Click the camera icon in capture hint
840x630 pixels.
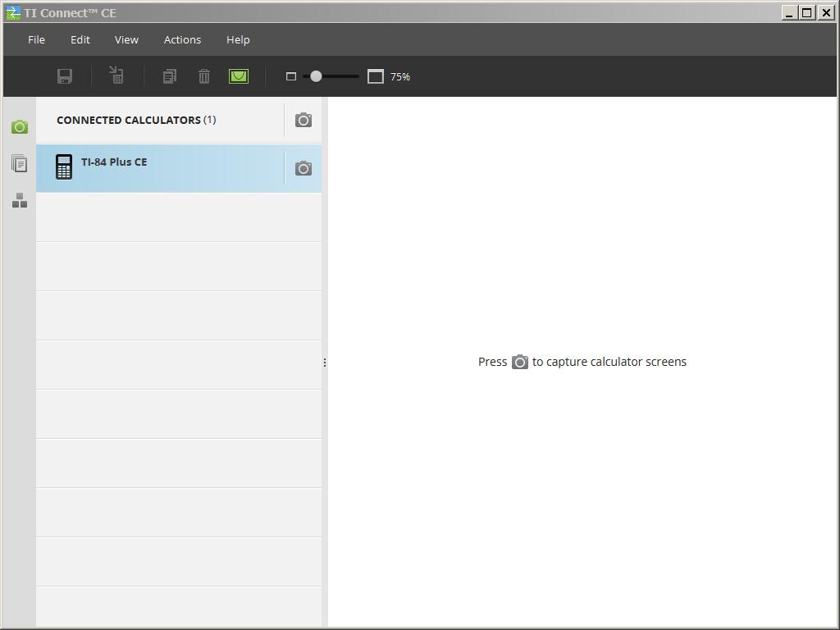tap(519, 362)
